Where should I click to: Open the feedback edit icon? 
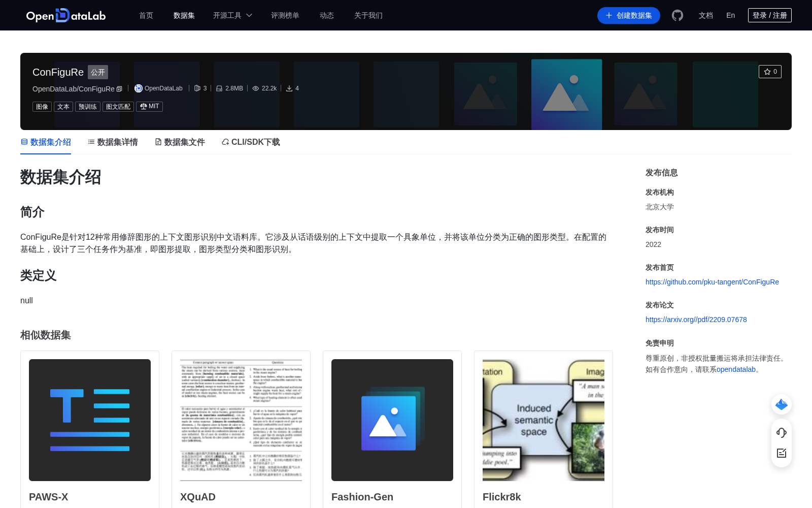pyautogui.click(x=782, y=453)
